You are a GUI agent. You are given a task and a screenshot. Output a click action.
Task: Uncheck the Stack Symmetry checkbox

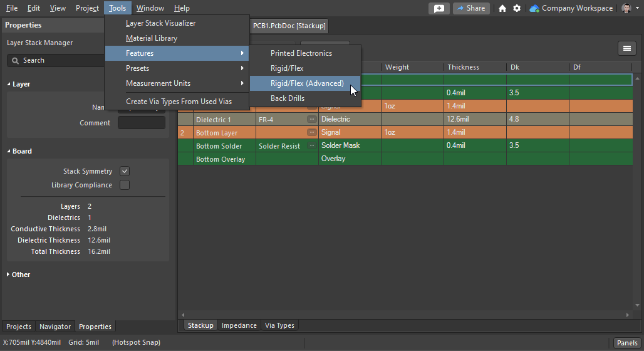[x=125, y=171]
